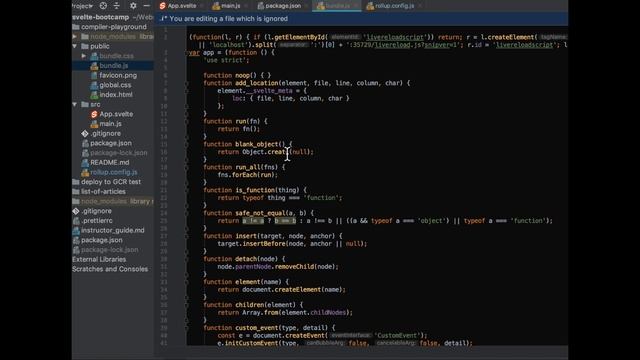Viewport: 640px width, 360px height.
Task: Open favicon.png from the tree
Action: pos(118,75)
